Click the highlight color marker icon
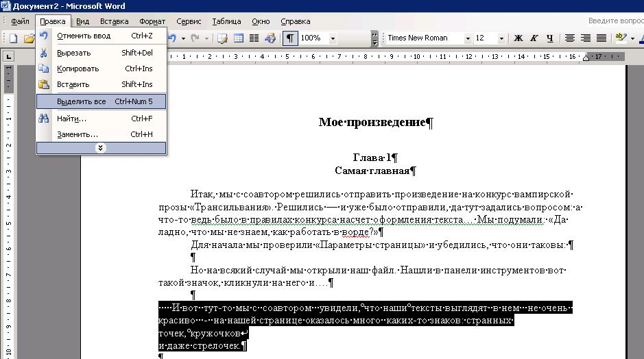Viewport: 644px width, 359px height. pyautogui.click(x=621, y=38)
